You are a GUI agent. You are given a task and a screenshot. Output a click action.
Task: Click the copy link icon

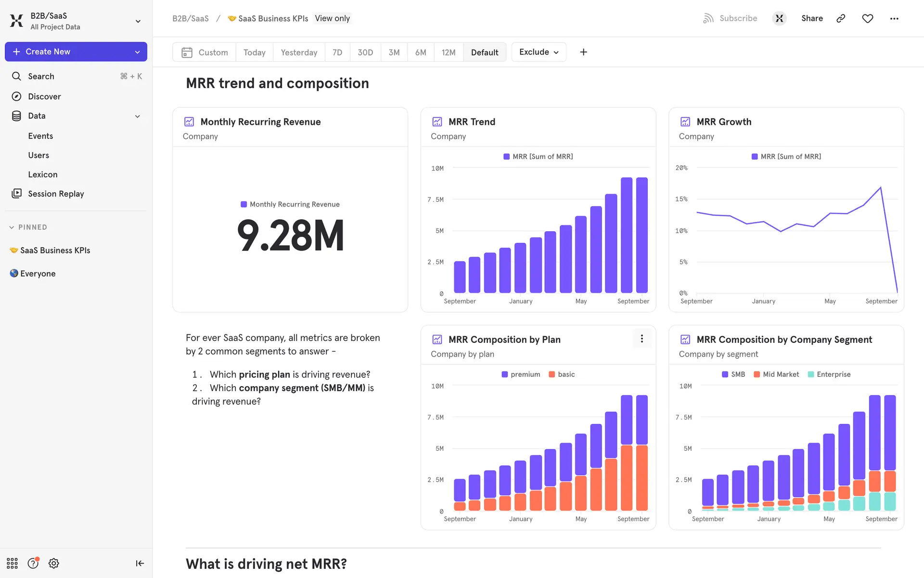841,18
